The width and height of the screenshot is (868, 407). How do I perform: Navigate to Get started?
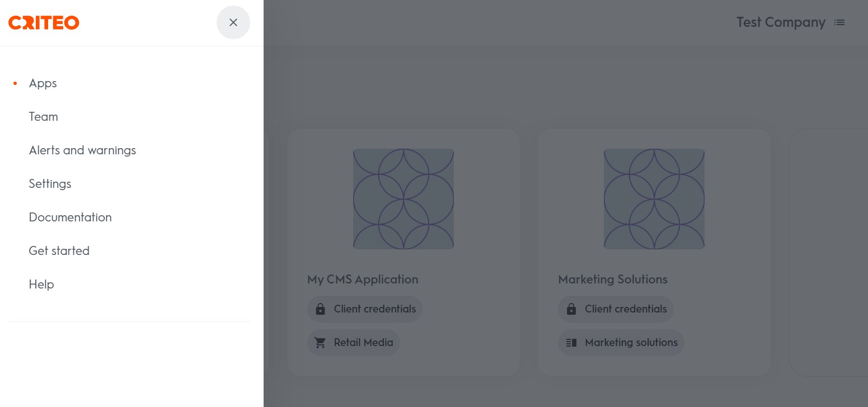(x=59, y=251)
